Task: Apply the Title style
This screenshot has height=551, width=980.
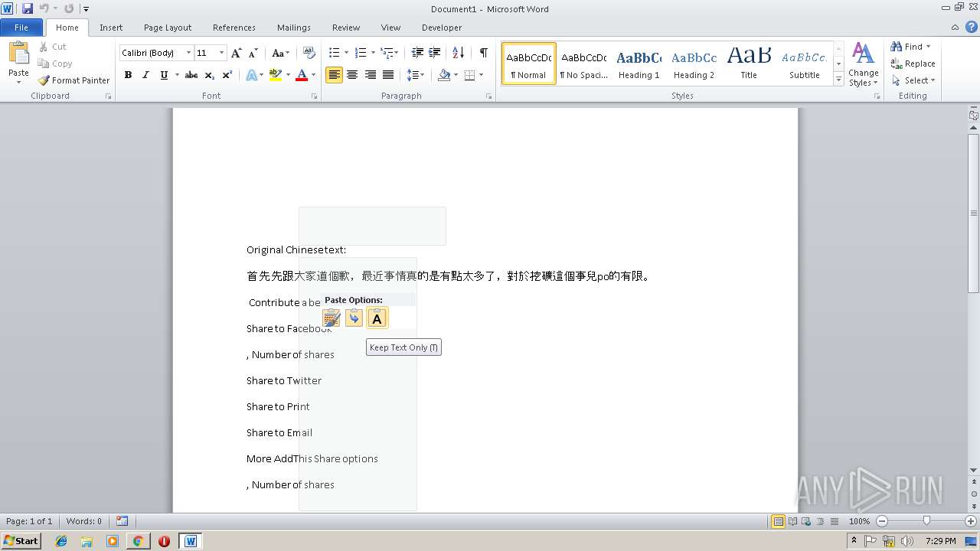Action: point(749,64)
